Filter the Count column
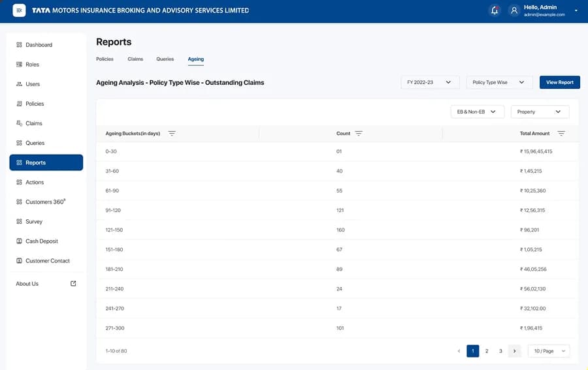The height and width of the screenshot is (370, 588). click(x=359, y=133)
